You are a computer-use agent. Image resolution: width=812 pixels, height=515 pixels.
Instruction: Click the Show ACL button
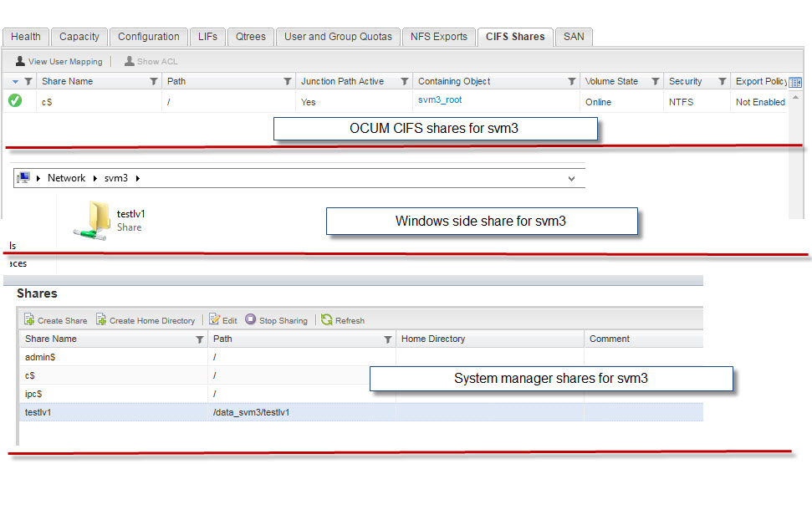pos(151,61)
